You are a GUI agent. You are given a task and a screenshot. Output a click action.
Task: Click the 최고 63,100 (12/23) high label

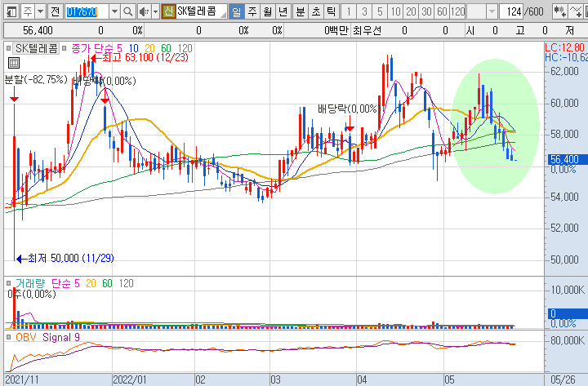click(x=145, y=58)
